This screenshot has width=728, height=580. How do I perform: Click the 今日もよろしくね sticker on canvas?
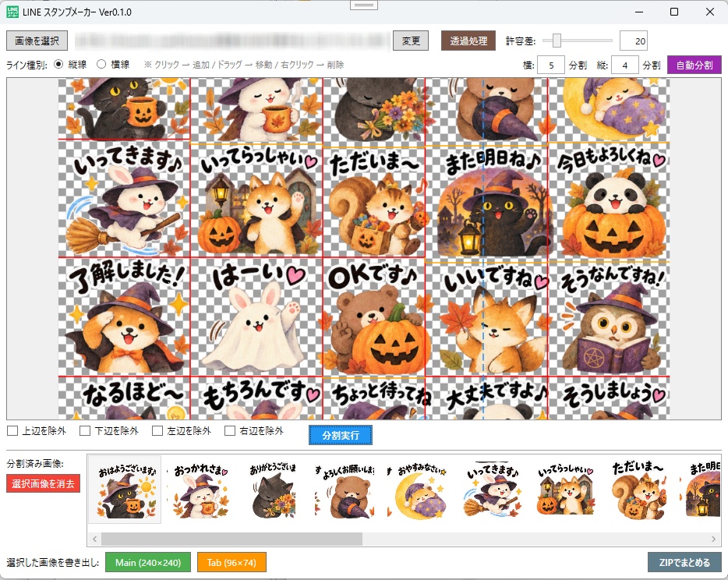610,203
